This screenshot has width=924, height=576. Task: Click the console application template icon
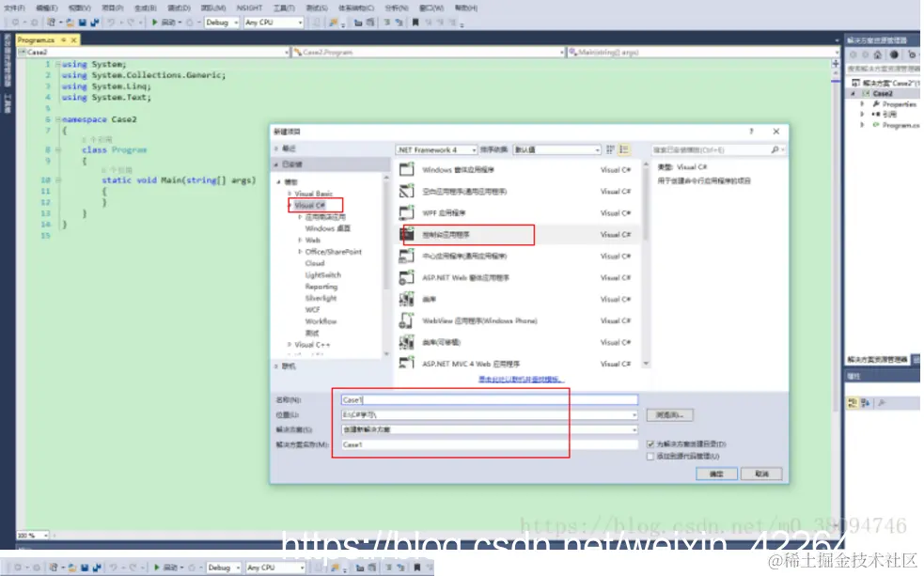[x=407, y=234]
